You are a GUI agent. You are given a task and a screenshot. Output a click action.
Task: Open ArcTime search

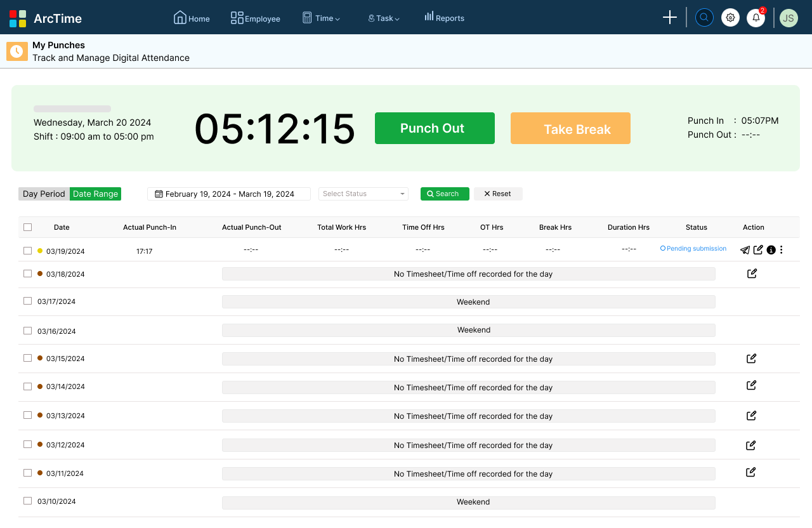(x=704, y=17)
